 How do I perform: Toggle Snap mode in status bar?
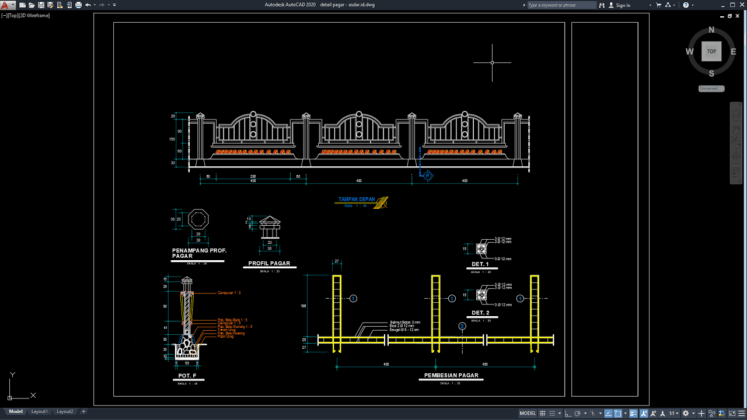click(552, 413)
